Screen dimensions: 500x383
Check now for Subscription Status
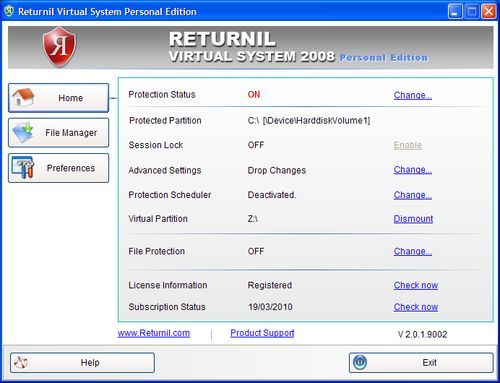(416, 307)
